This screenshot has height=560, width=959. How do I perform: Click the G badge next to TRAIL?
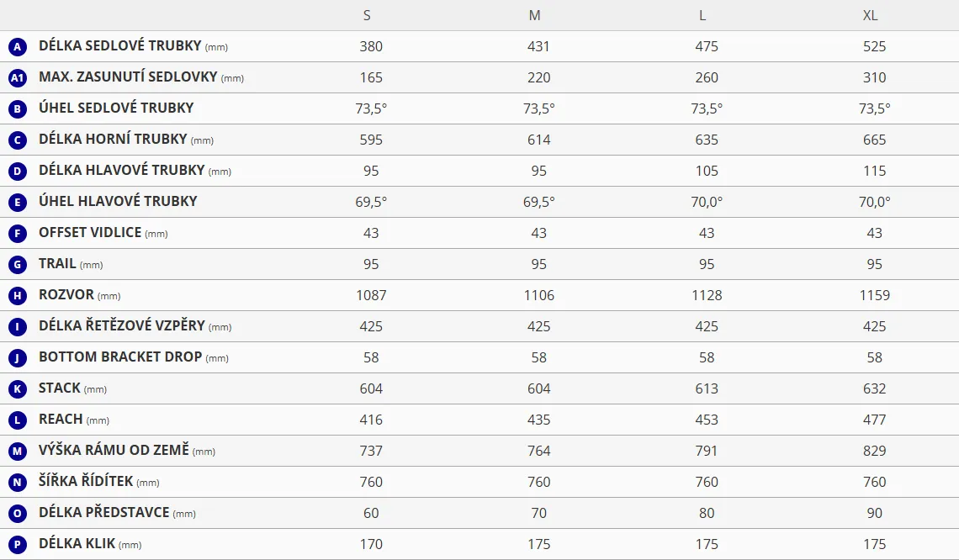pos(18,264)
